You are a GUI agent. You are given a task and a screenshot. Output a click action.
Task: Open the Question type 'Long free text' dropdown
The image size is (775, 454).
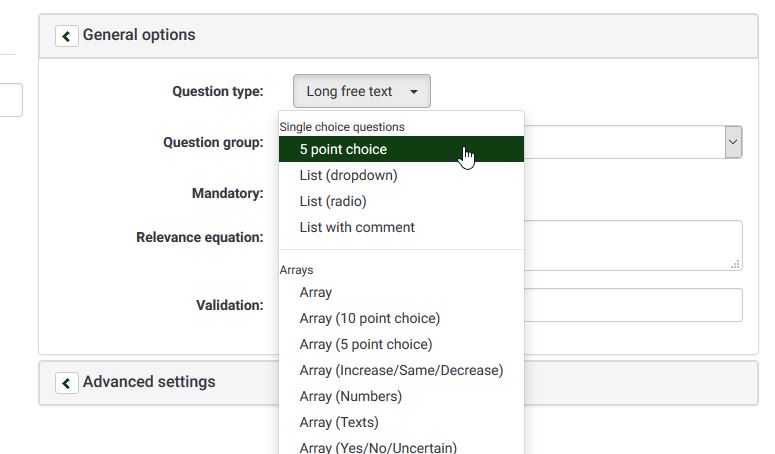(361, 91)
